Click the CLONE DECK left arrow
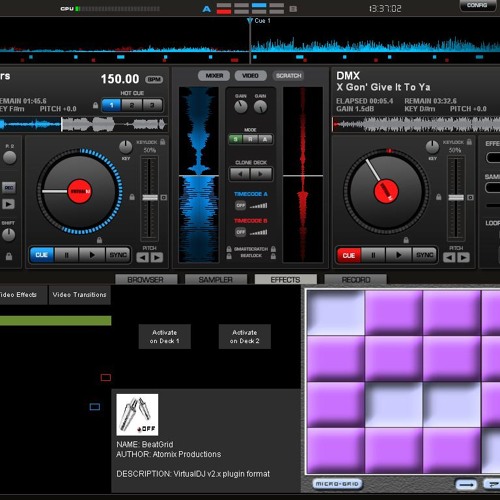 pos(240,174)
